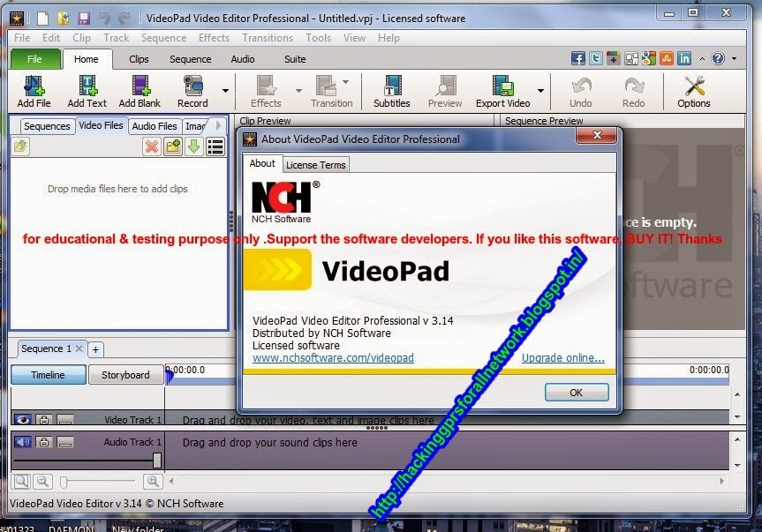Click the green up-arrow icon in media bin

click(20, 146)
